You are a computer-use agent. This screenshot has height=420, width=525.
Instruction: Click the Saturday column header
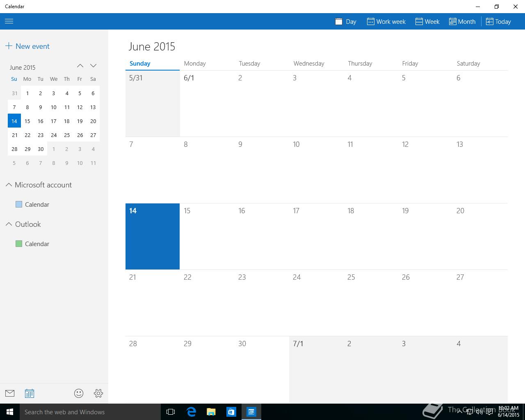pos(468,64)
